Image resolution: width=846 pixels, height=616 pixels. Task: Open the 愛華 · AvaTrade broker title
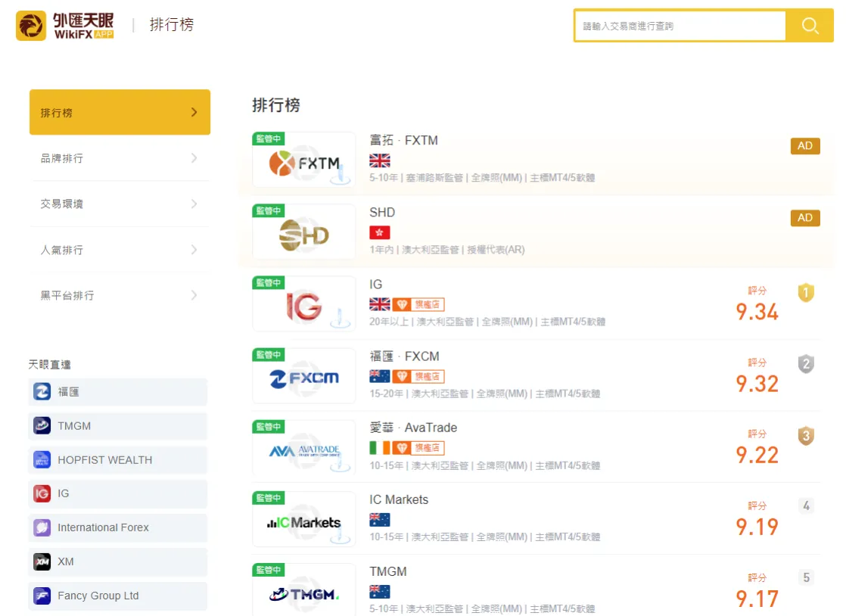click(413, 428)
